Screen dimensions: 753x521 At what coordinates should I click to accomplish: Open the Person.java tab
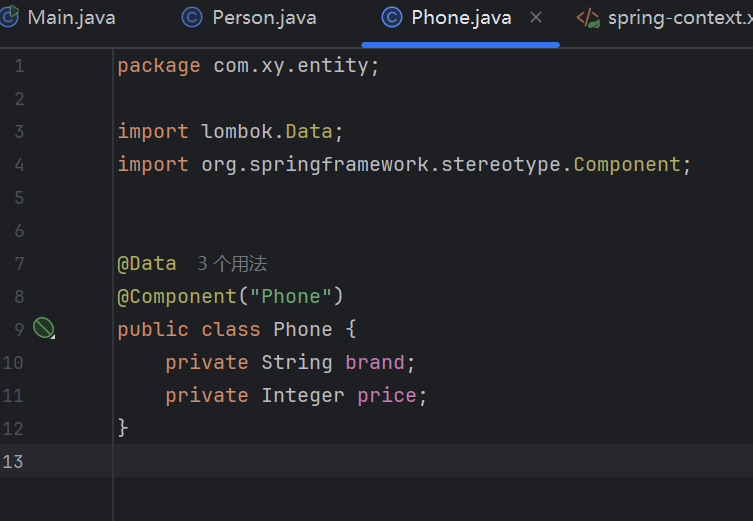(264, 18)
